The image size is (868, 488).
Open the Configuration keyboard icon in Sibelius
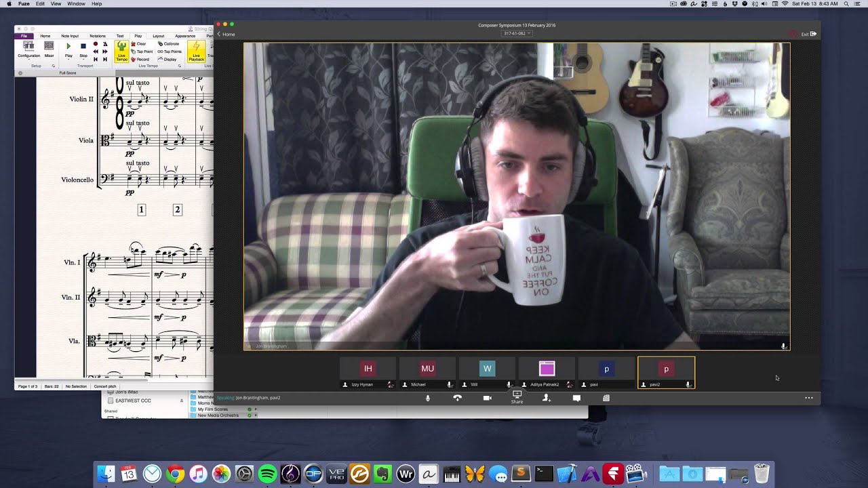(x=28, y=45)
